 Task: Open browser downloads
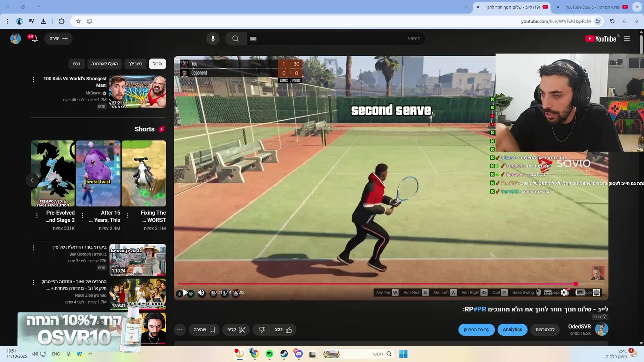[43, 21]
